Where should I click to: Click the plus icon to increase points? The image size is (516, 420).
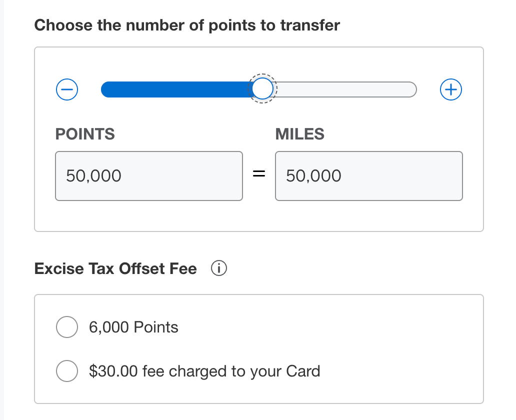450,89
